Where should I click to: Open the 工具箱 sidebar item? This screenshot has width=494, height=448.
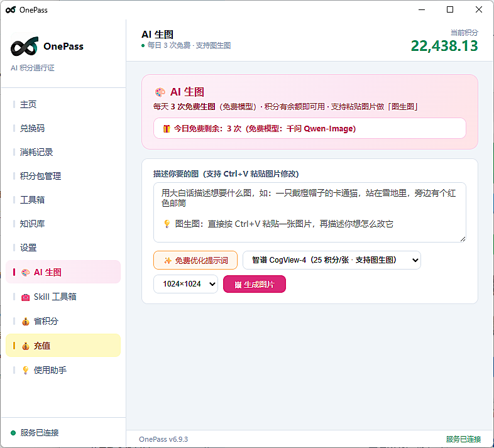(32, 200)
